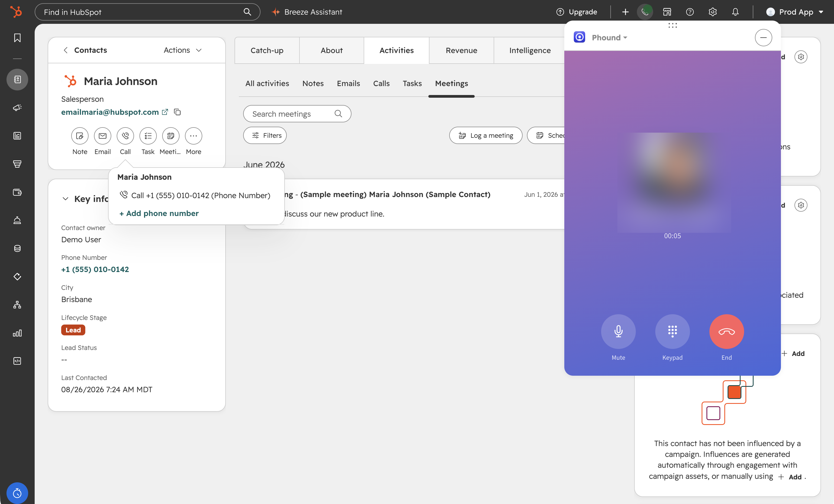Image resolution: width=834 pixels, height=504 pixels.
Task: Open the Automation workflow sidebar icon
Action: point(17,305)
